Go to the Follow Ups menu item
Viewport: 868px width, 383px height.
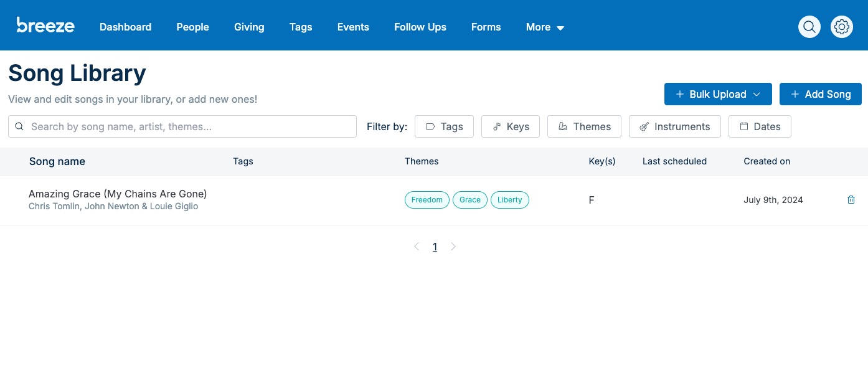[x=420, y=27]
